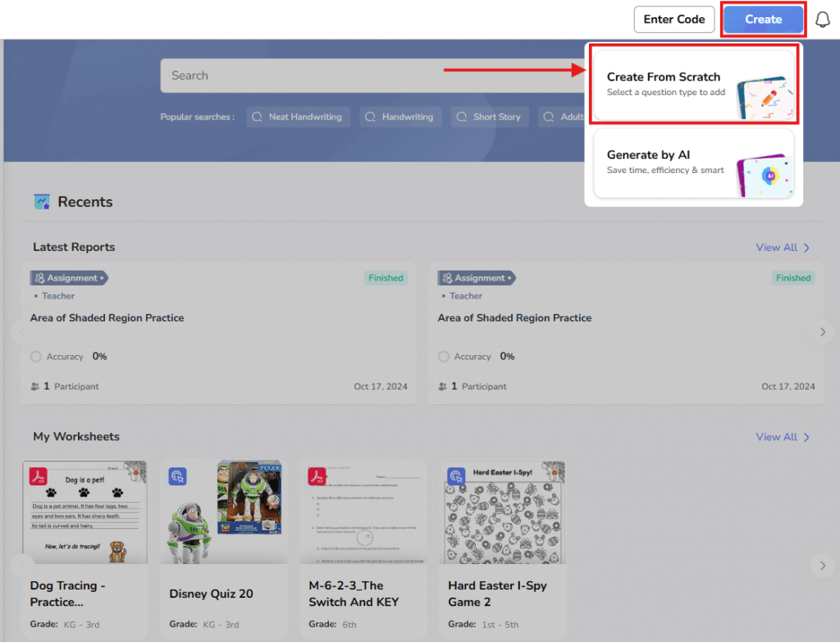Click the interactive icon on Disney Quiz 20

[177, 476]
